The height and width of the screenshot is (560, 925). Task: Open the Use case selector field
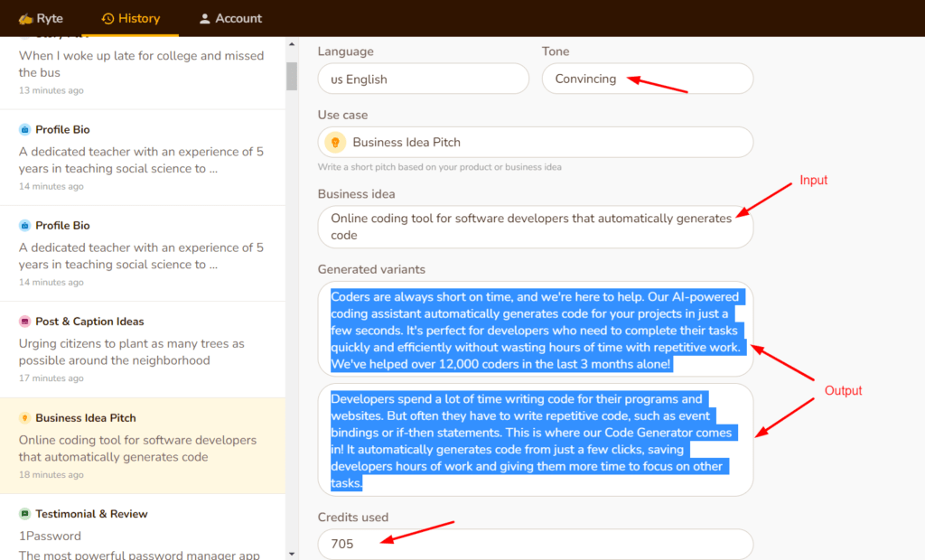[535, 142]
